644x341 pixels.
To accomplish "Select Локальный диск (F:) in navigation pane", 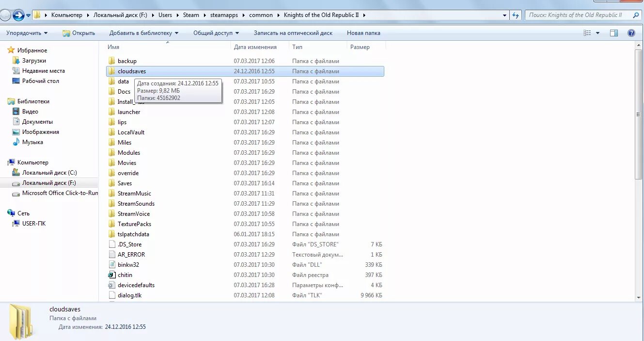I will click(x=49, y=183).
